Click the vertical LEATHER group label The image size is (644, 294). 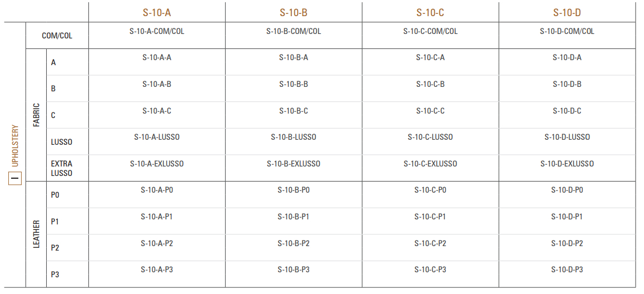click(x=37, y=234)
